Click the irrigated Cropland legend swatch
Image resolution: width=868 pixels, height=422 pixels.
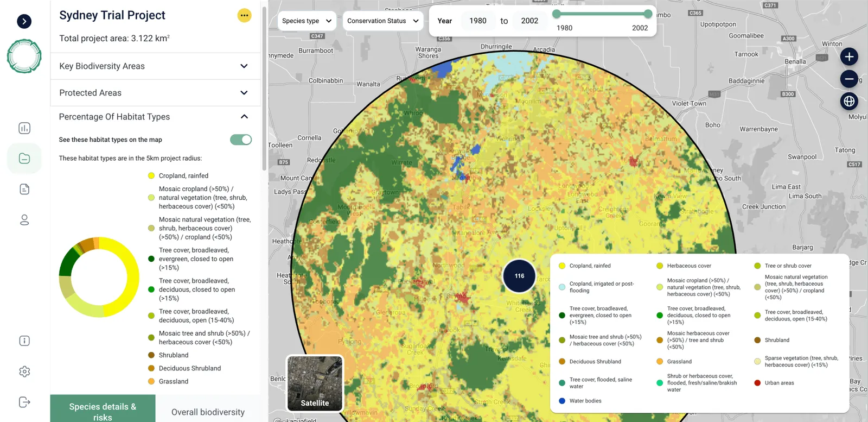(x=562, y=287)
